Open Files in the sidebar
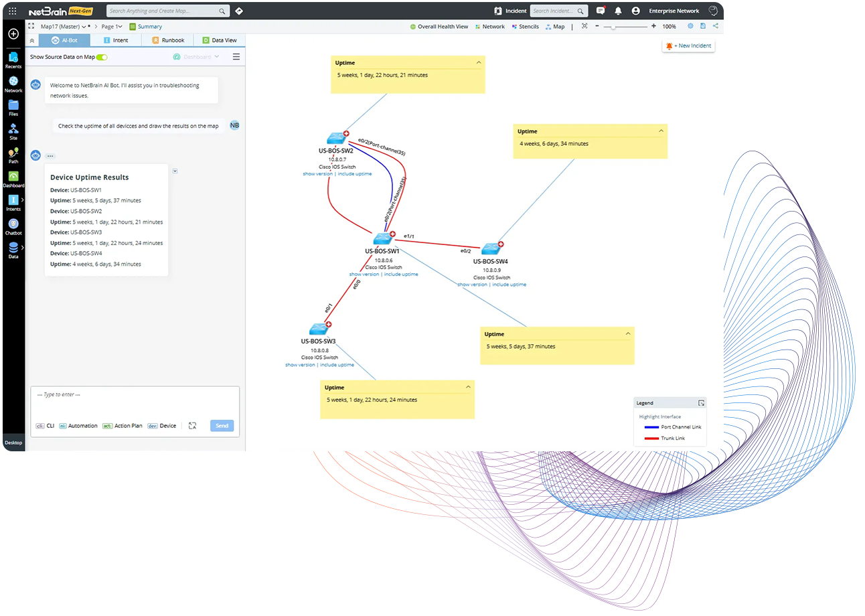This screenshot has height=616, width=865. pos(13,108)
